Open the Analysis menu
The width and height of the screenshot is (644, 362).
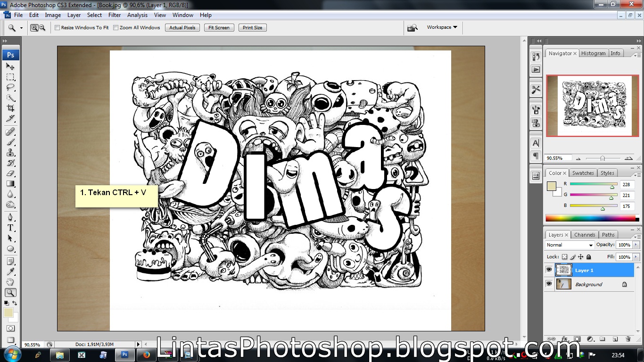[137, 15]
